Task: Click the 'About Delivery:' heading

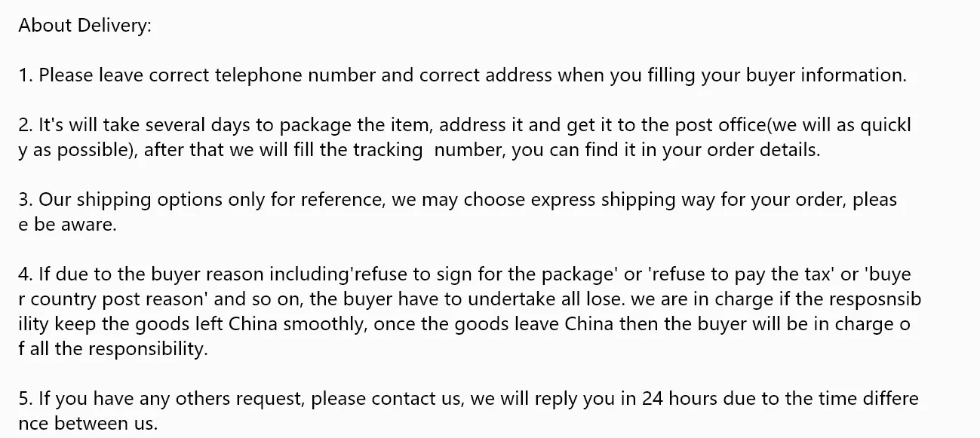Action: 85,26
